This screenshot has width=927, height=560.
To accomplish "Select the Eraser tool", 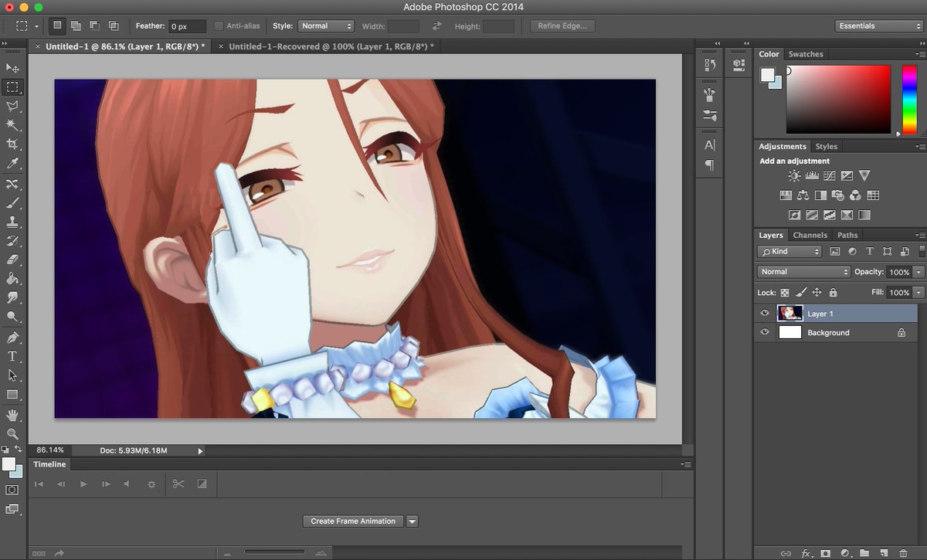I will point(12,260).
